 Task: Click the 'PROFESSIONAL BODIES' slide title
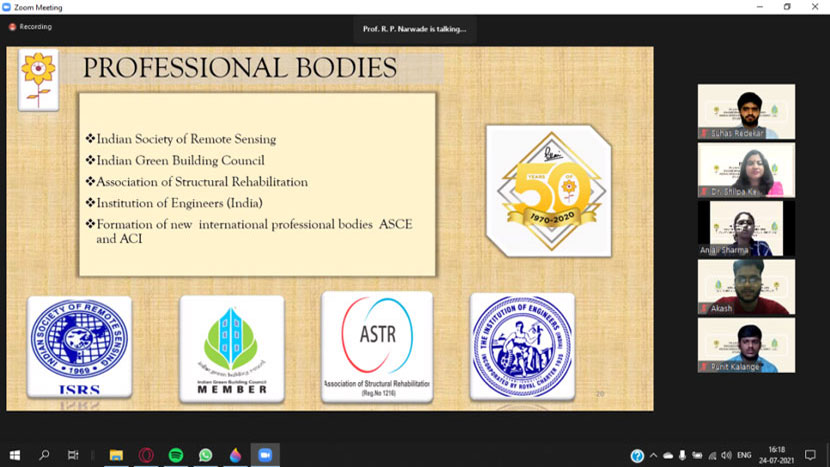(x=240, y=68)
